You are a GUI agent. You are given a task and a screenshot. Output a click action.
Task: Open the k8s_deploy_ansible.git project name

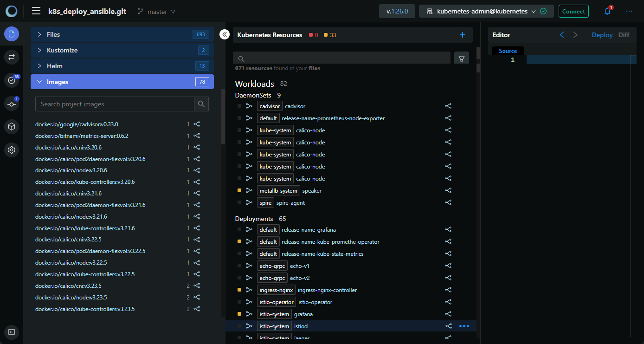(87, 12)
